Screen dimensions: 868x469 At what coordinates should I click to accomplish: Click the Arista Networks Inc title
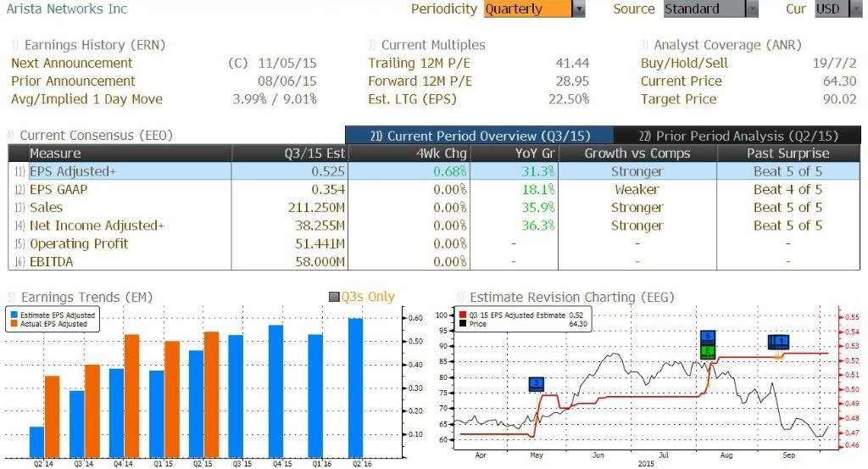pyautogui.click(x=67, y=8)
